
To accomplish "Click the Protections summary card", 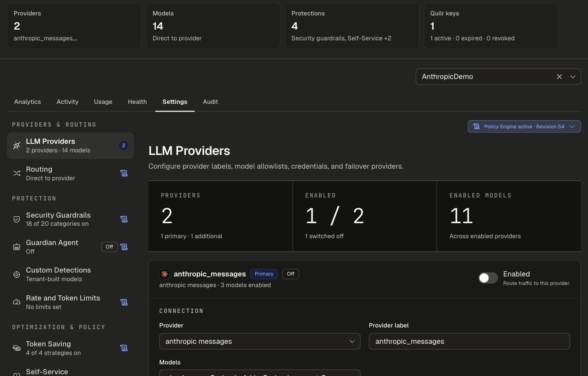I will [352, 26].
